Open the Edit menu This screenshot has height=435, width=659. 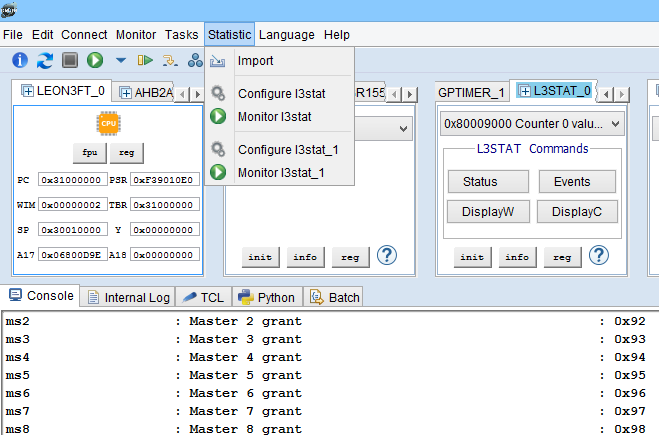[x=42, y=34]
